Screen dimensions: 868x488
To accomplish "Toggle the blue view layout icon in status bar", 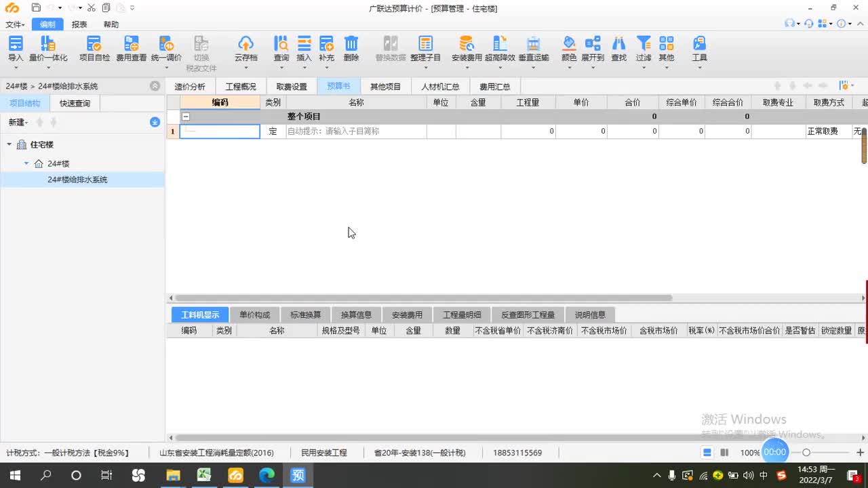I will pos(707,453).
